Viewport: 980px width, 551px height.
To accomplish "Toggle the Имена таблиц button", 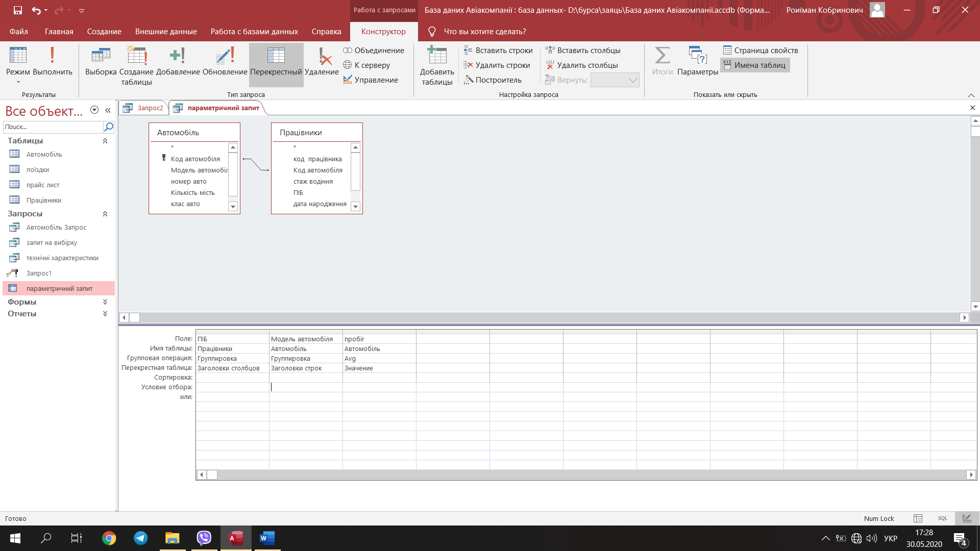I will coord(755,65).
